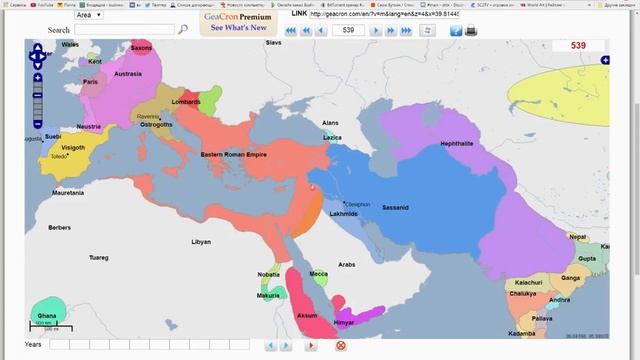Screen dimensions: 640x360
Task: Skip forward with the double-arrow button
Action: click(391, 31)
